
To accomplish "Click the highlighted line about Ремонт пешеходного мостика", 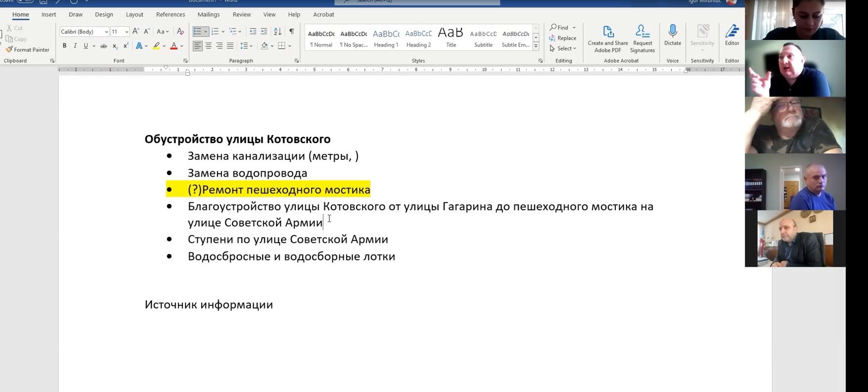I will click(278, 190).
